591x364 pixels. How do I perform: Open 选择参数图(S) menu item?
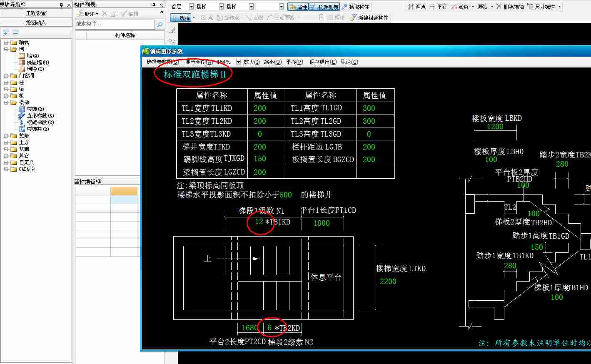(x=162, y=62)
